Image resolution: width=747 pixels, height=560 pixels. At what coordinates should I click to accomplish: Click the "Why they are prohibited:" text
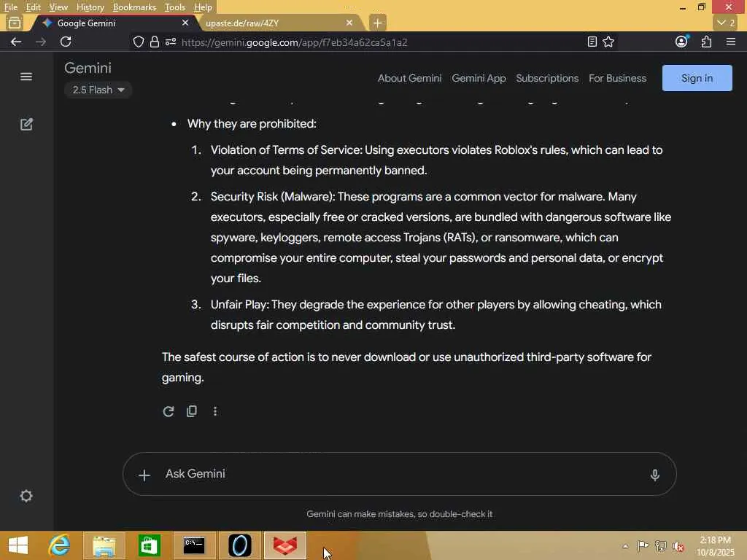[252, 124]
